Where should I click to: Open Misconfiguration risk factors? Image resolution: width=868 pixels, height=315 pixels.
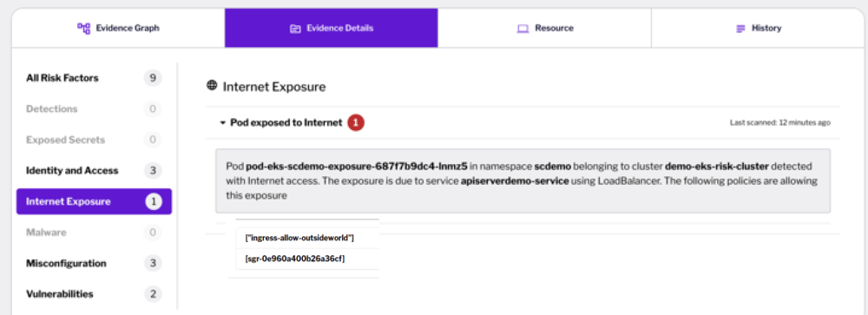tap(94, 264)
